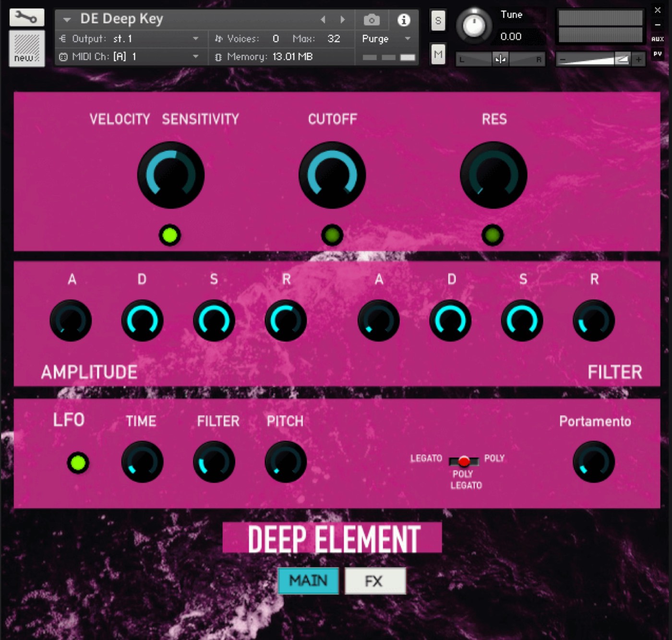
Task: Select the previous instrument arrow
Action: coord(323,20)
